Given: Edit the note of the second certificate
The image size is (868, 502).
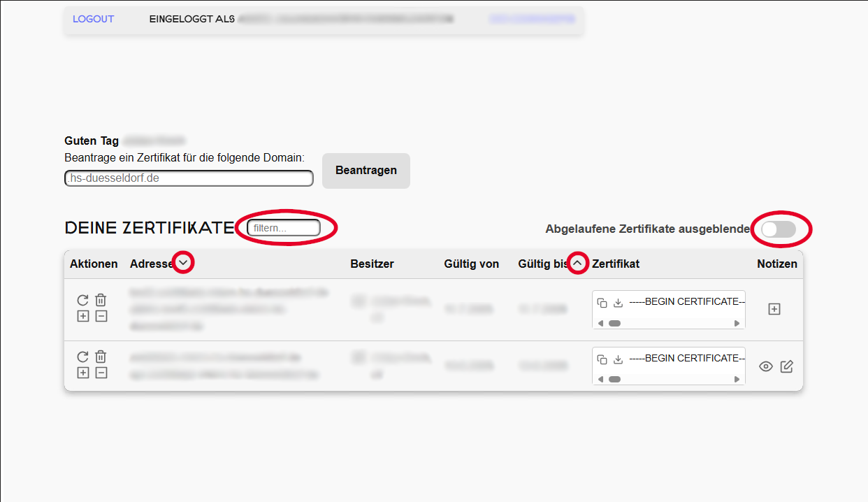Looking at the screenshot, I should [786, 366].
